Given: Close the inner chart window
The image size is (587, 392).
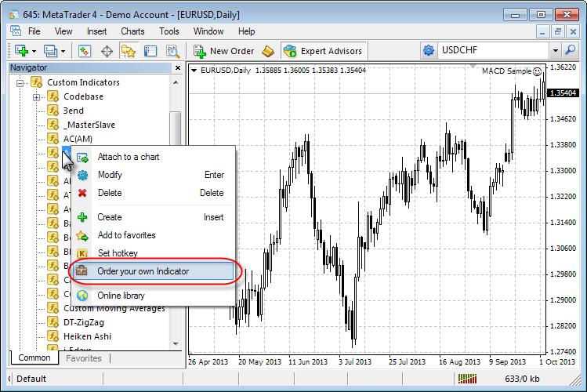Looking at the screenshot, I should click(x=573, y=31).
